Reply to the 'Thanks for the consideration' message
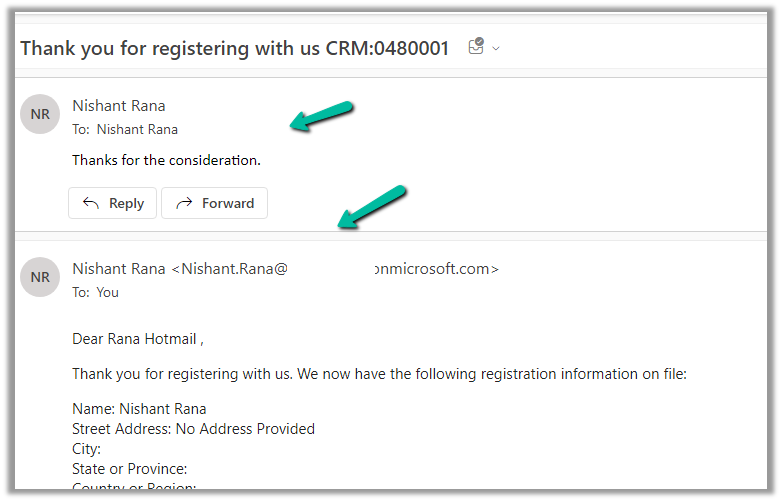The height and width of the screenshot is (501, 782). click(113, 203)
